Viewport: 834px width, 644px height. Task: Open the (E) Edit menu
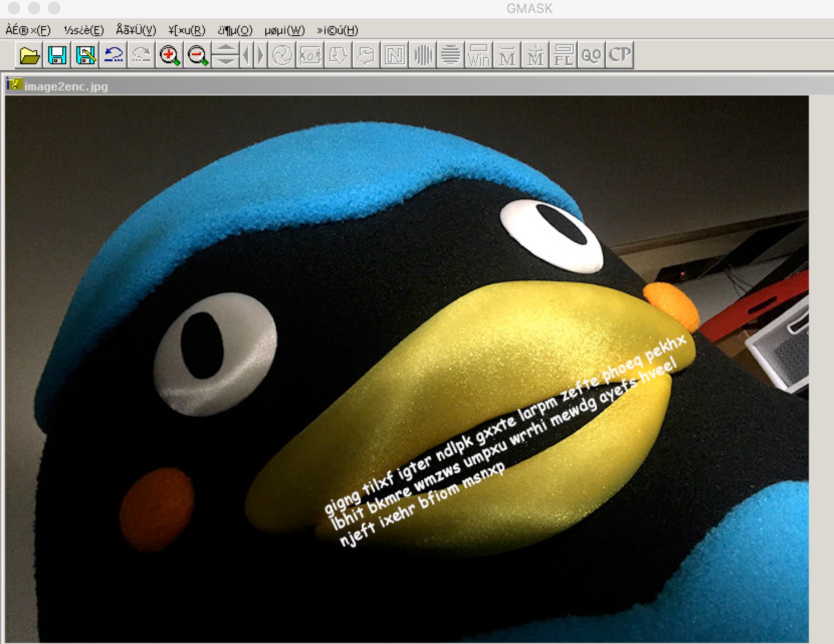coord(84,30)
